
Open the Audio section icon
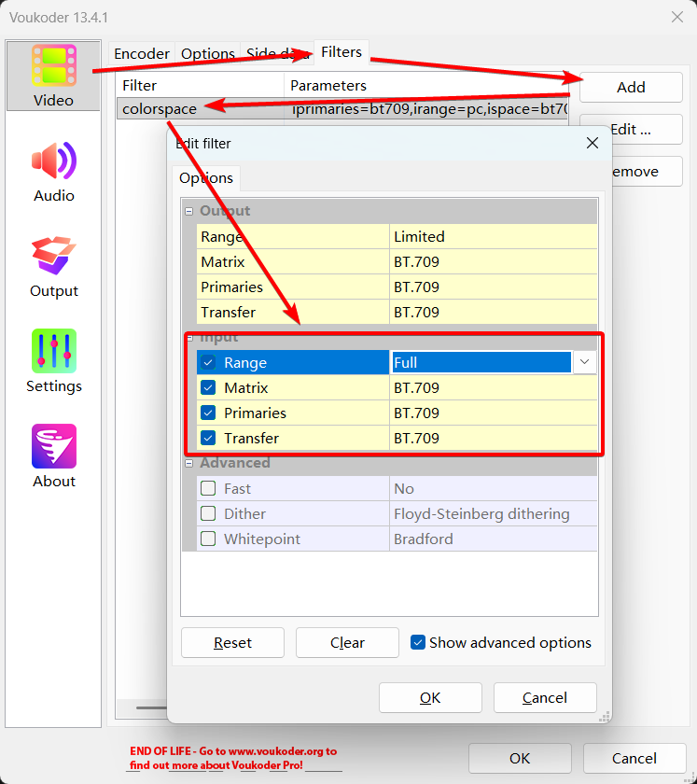[53, 162]
